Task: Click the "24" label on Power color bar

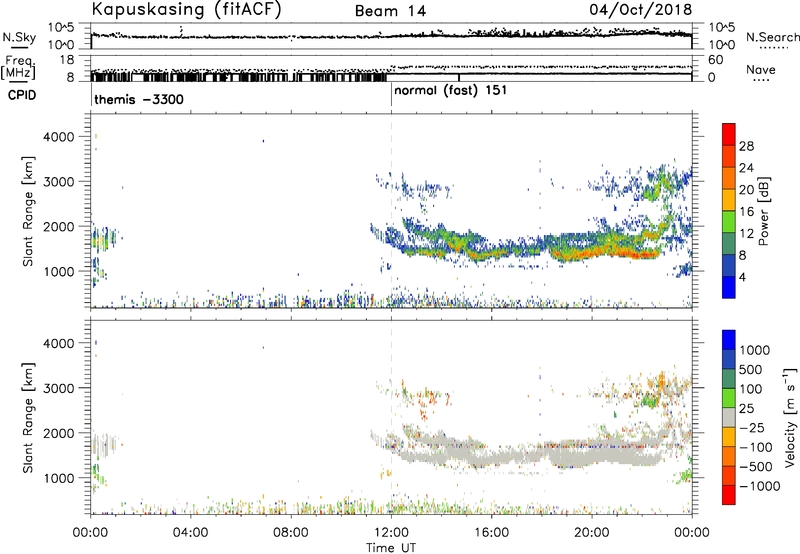Action: tap(746, 168)
